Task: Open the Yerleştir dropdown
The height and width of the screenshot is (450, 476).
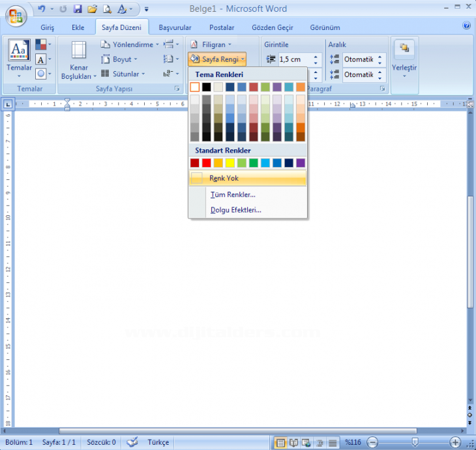Action: pos(404,59)
